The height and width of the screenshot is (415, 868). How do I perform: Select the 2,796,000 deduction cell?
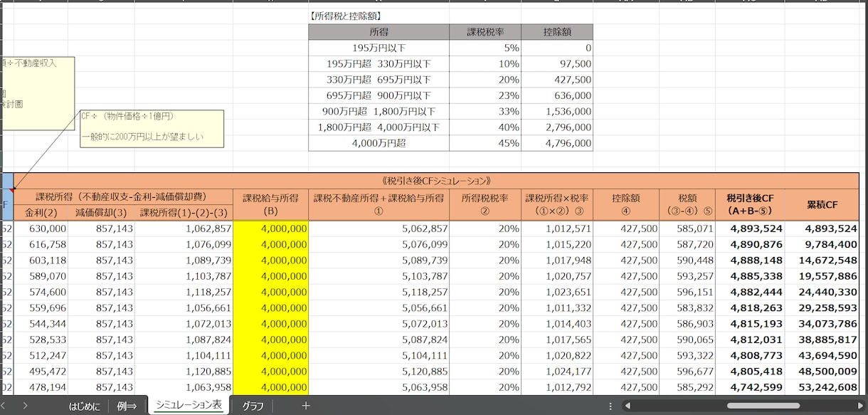pos(557,127)
